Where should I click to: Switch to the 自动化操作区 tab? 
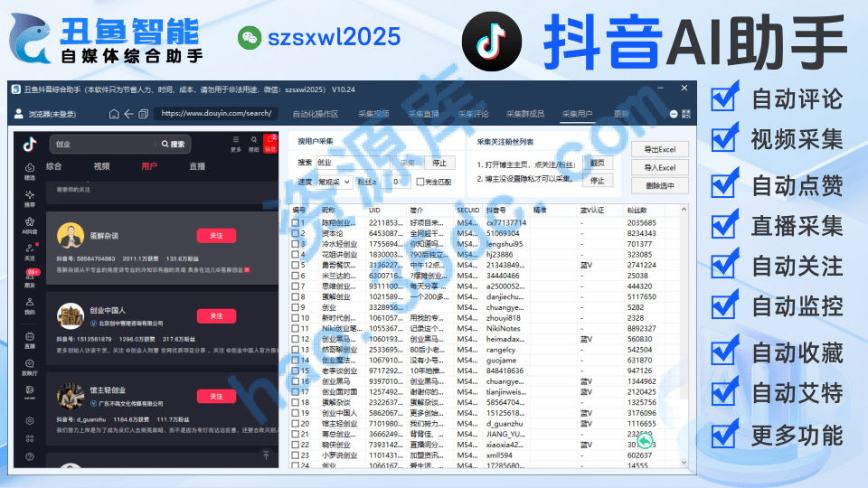[x=316, y=114]
